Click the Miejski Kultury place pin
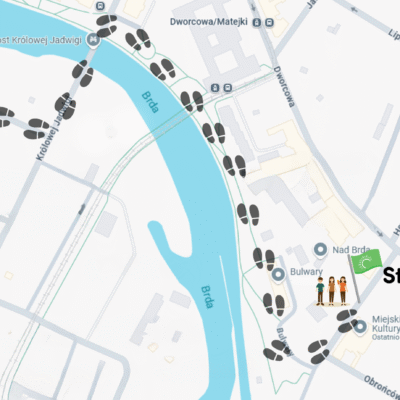 click(360, 326)
